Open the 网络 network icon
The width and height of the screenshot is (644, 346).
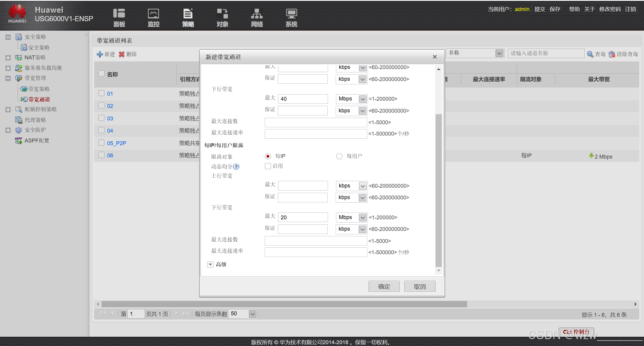click(257, 14)
